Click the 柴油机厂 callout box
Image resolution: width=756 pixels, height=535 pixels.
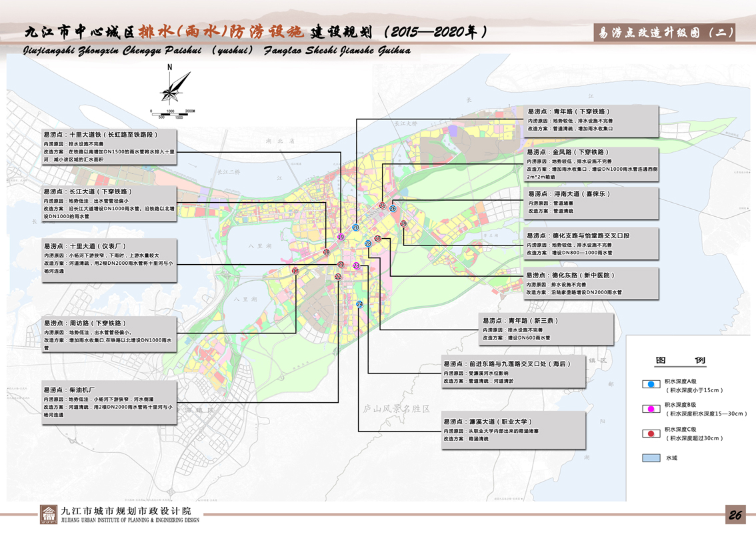click(109, 402)
